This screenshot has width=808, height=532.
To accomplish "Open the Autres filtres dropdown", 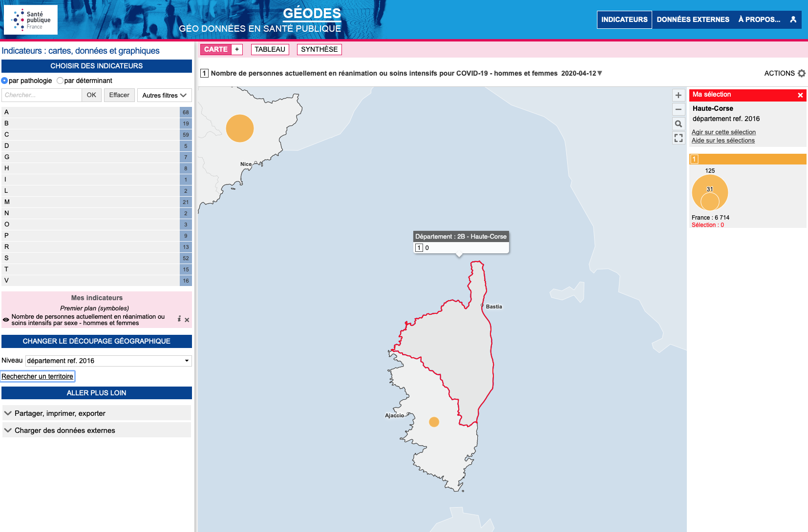I will tap(164, 95).
